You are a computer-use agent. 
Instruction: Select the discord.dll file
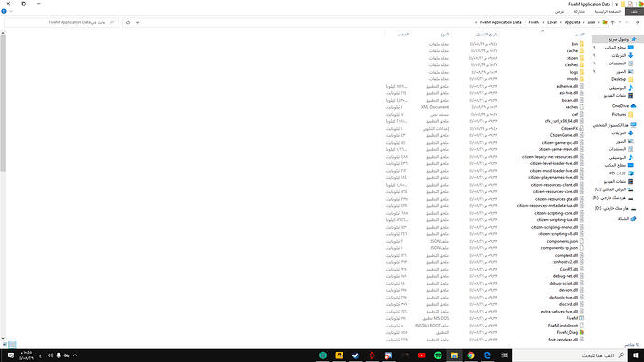(x=571, y=304)
